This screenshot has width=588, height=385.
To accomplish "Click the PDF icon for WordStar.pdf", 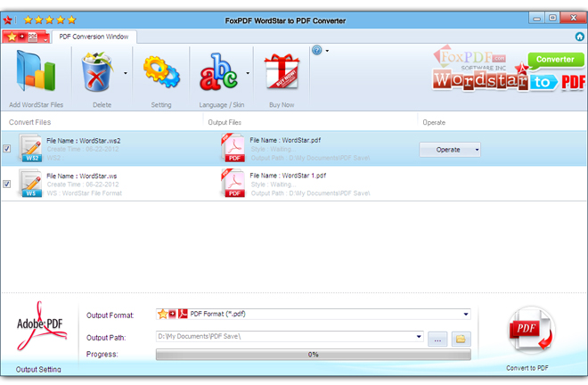I will (233, 148).
